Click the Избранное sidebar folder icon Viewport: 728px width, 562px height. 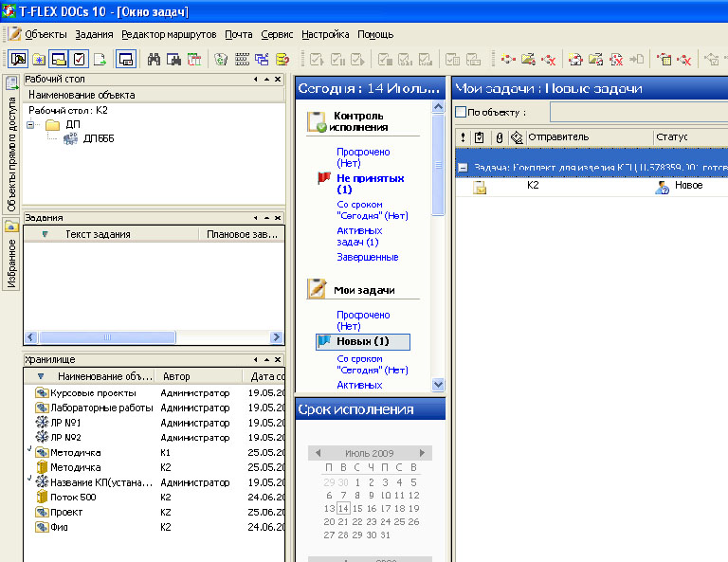tap(11, 226)
